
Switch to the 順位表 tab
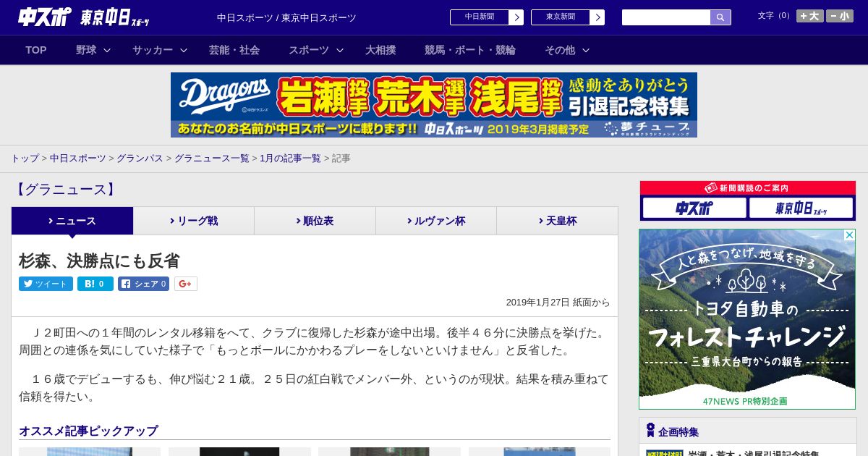(315, 221)
